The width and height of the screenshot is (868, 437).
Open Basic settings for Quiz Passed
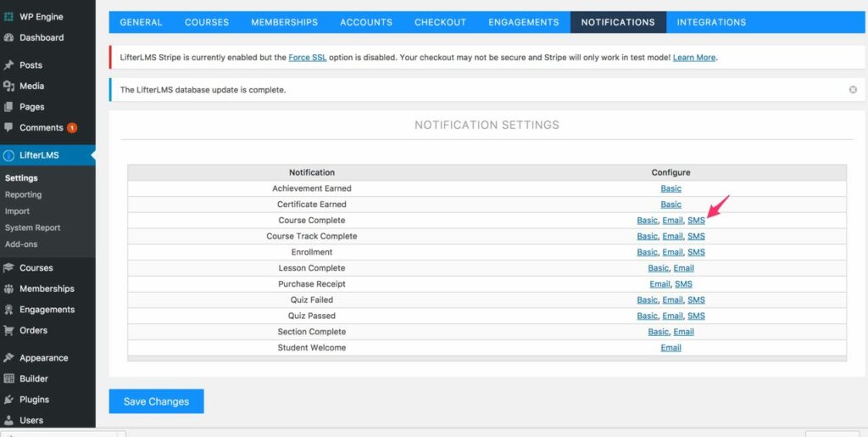pos(647,317)
